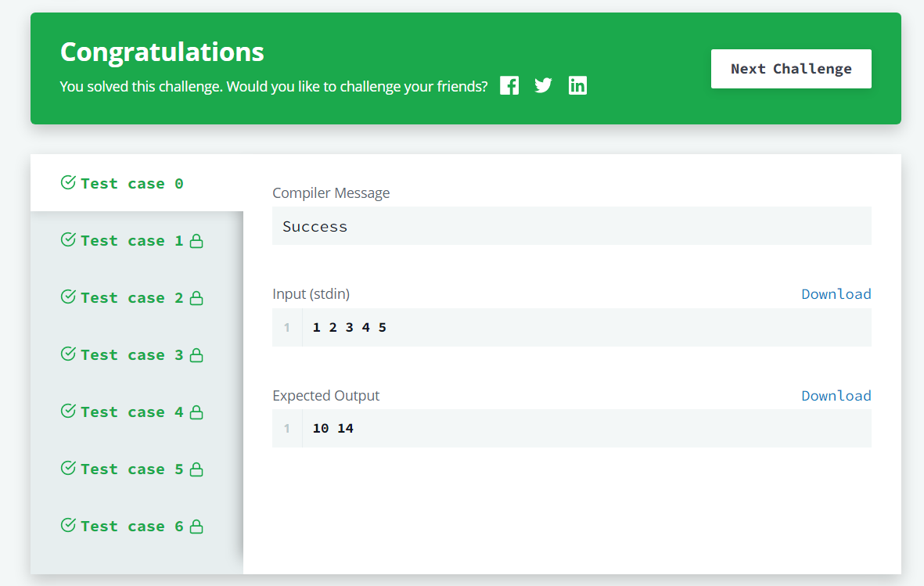Click the lock icon next to Test case 4
The width and height of the screenshot is (924, 586).
196,412
